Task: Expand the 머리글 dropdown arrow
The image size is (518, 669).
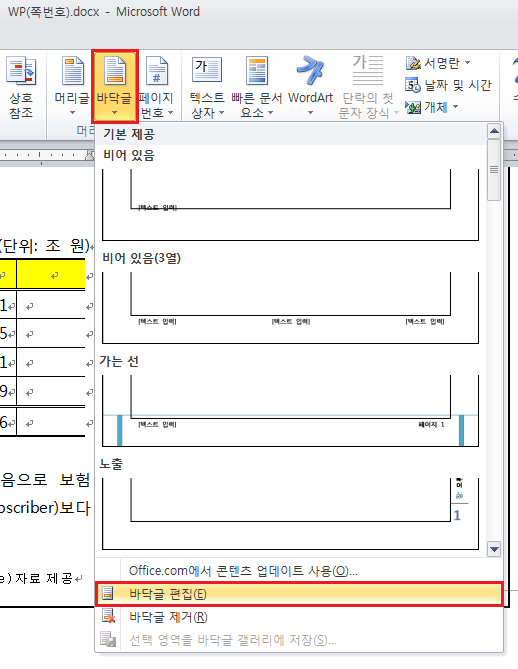Action: click(73, 113)
